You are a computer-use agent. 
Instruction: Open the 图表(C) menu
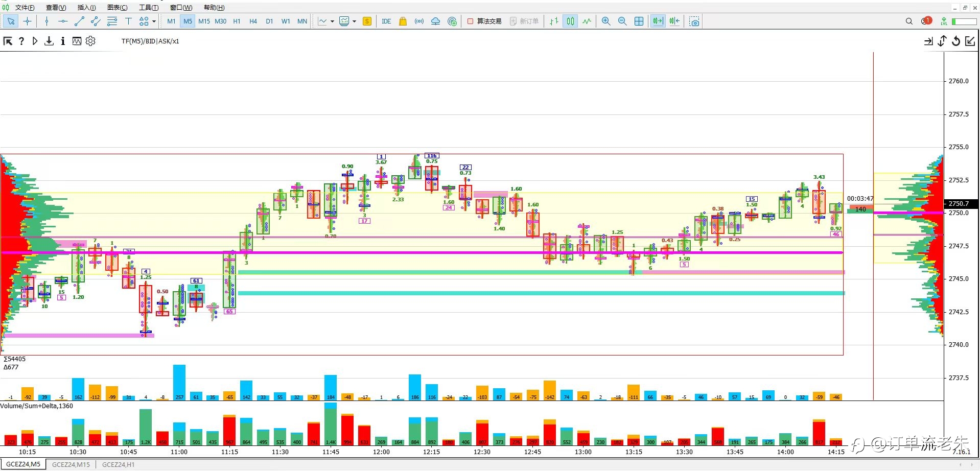118,7
